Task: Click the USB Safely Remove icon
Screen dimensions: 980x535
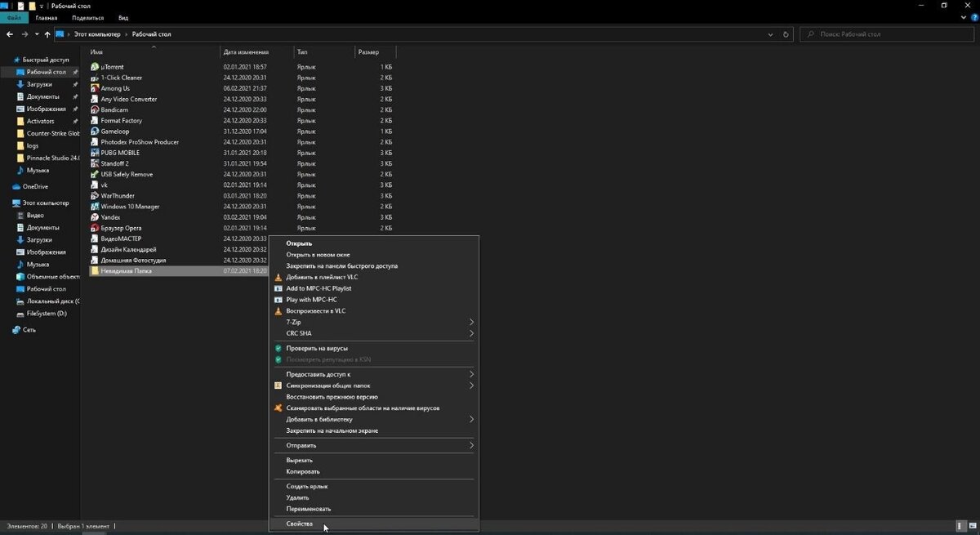Action: coord(95,174)
